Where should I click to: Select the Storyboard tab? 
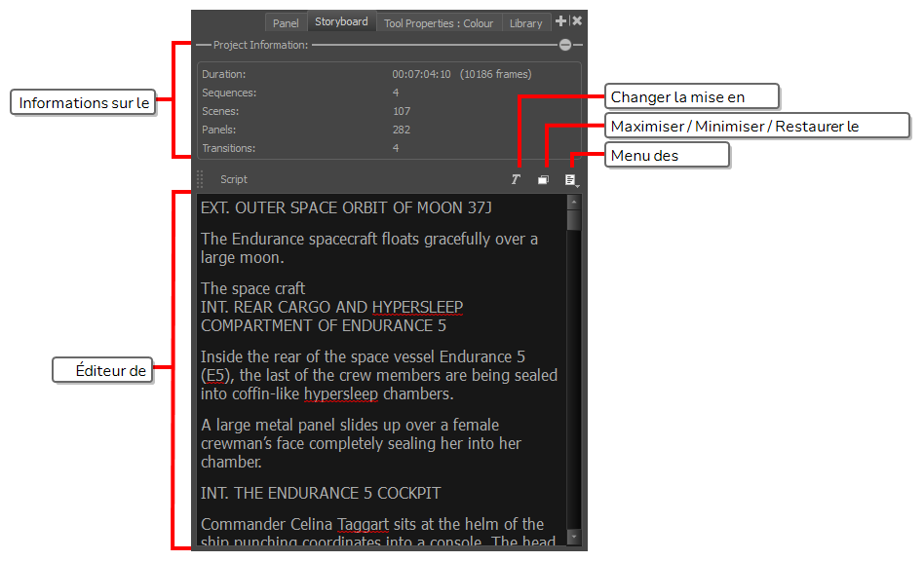341,21
